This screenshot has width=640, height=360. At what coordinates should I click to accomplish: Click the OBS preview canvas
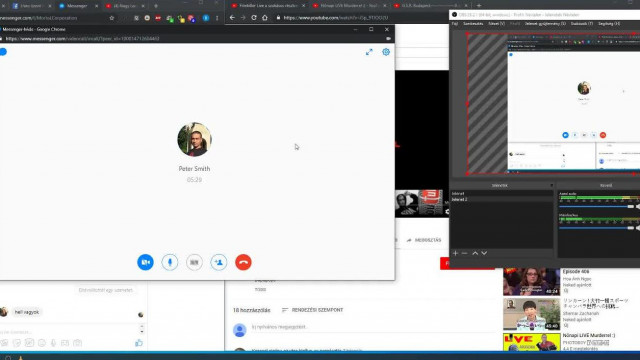click(x=553, y=104)
